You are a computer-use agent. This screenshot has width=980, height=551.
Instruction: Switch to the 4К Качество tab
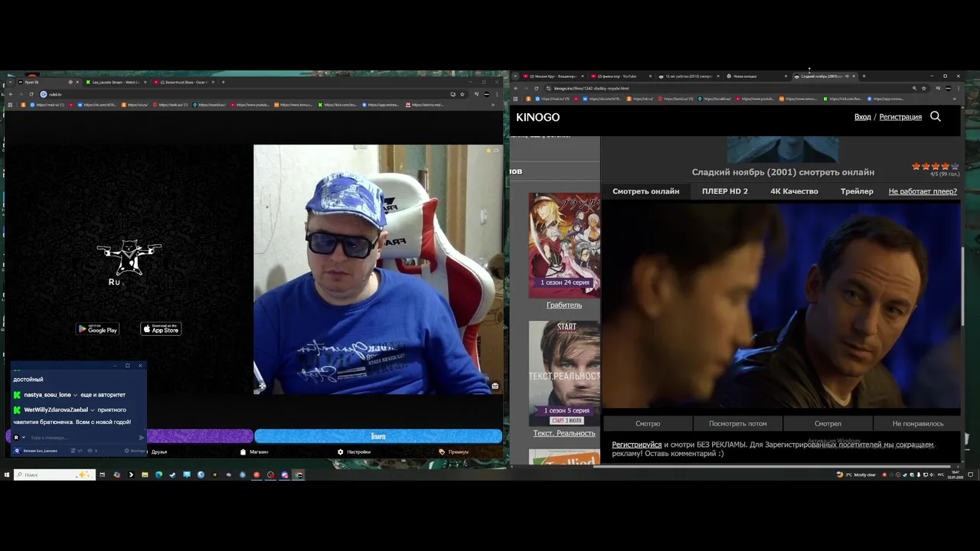tap(794, 191)
